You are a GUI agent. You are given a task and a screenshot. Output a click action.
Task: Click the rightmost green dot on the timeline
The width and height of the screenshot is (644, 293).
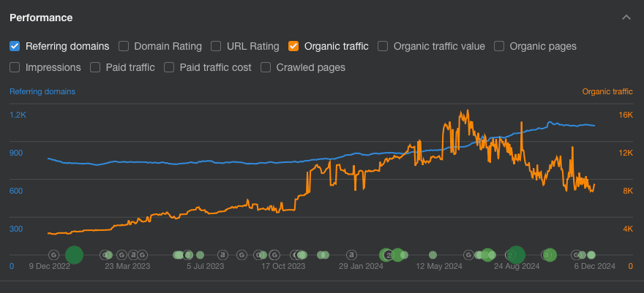pos(591,255)
